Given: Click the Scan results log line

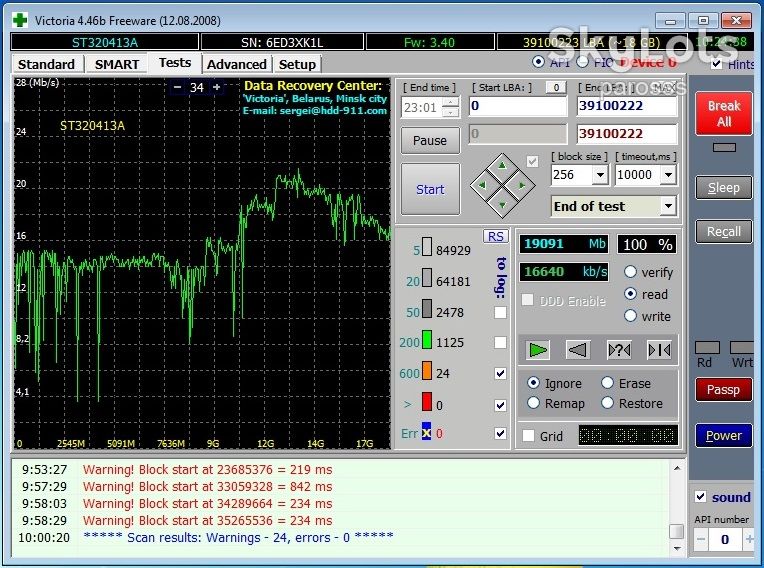Looking at the screenshot, I should point(238,537).
